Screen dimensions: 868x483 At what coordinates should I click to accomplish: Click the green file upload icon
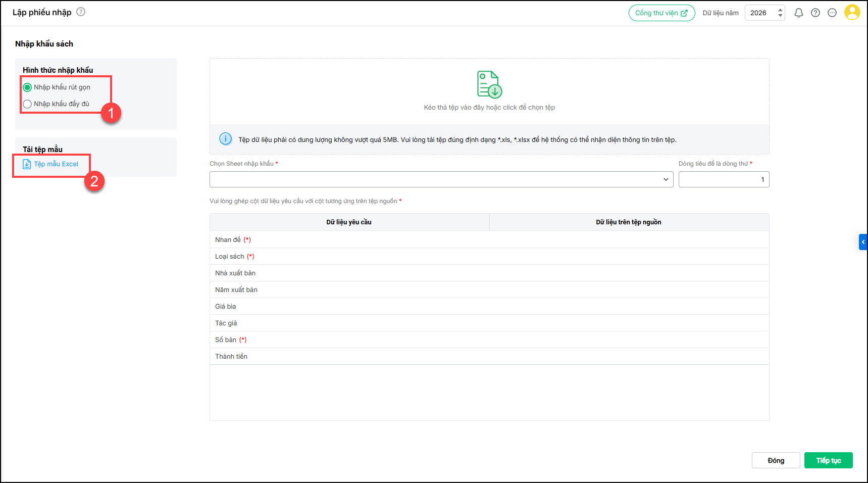click(x=489, y=84)
